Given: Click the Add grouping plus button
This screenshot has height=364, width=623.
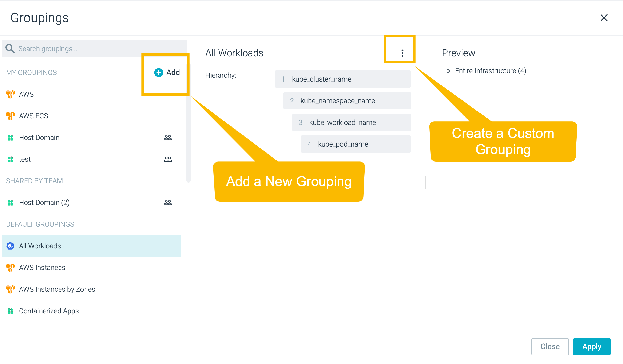Looking at the screenshot, I should [167, 72].
